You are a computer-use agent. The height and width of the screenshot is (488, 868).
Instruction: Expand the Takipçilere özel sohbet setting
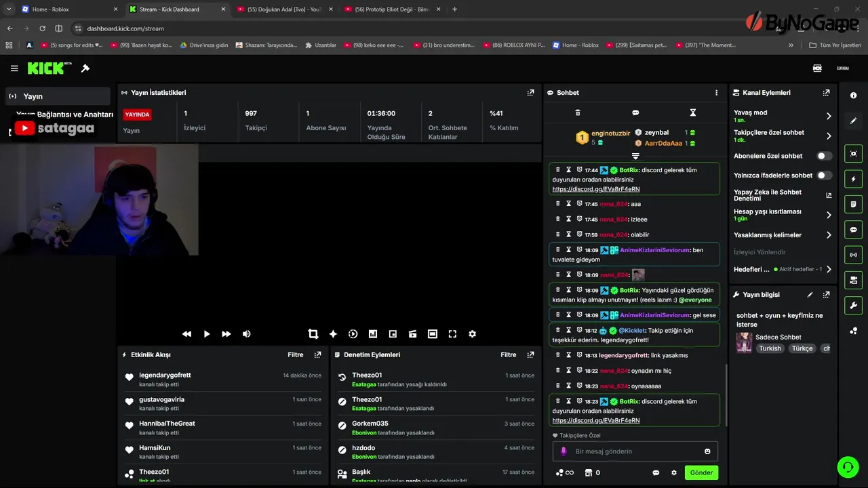(x=829, y=136)
